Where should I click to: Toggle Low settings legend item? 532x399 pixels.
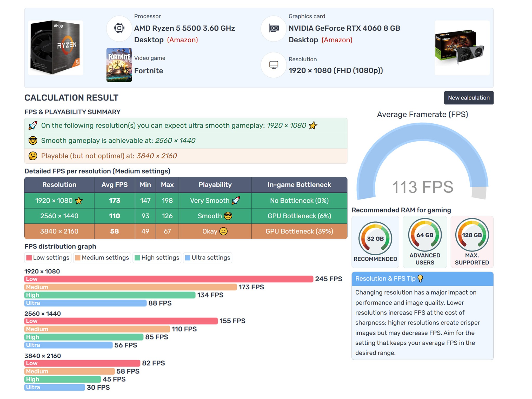[48, 258]
